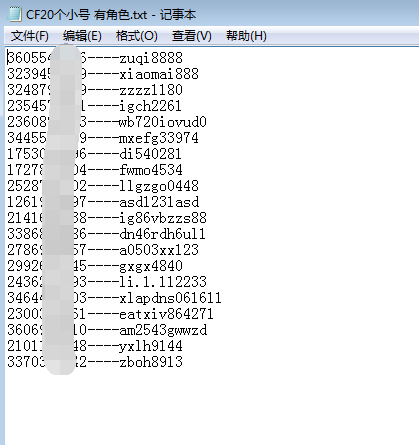Open the 文件(F) menu
Viewport: 419px width, 445px height.
(x=30, y=36)
